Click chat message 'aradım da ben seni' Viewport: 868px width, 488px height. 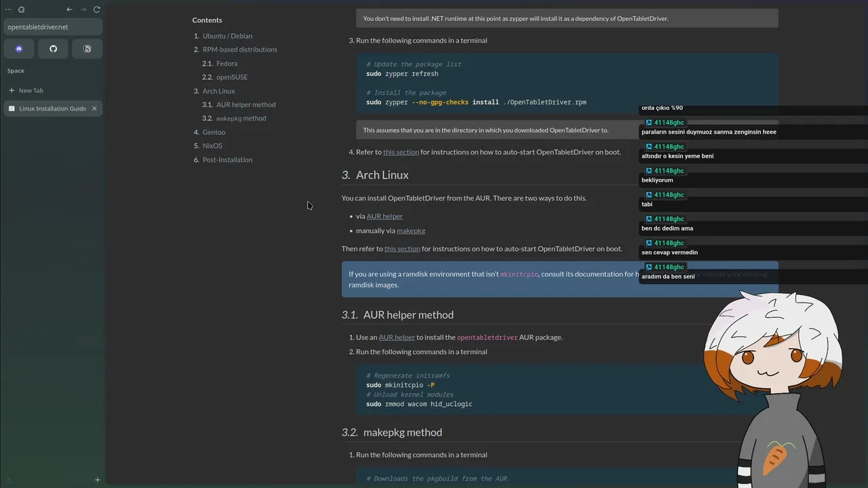click(x=668, y=277)
